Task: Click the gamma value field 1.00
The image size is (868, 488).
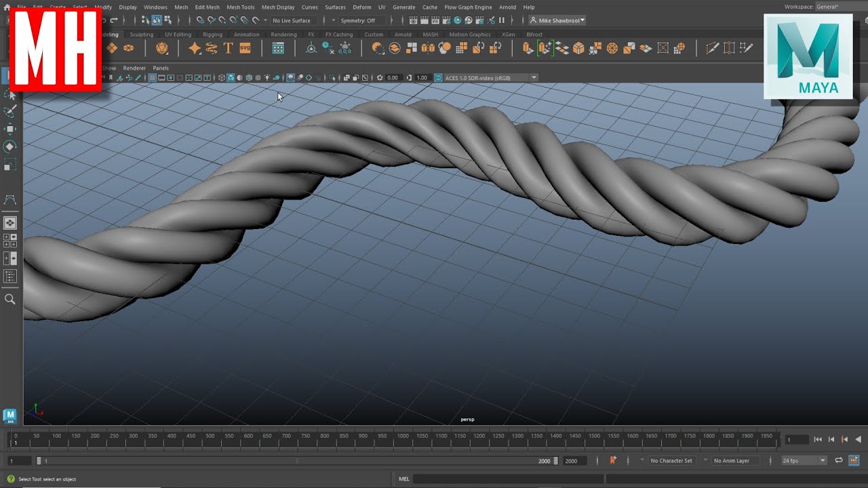Action: [422, 77]
